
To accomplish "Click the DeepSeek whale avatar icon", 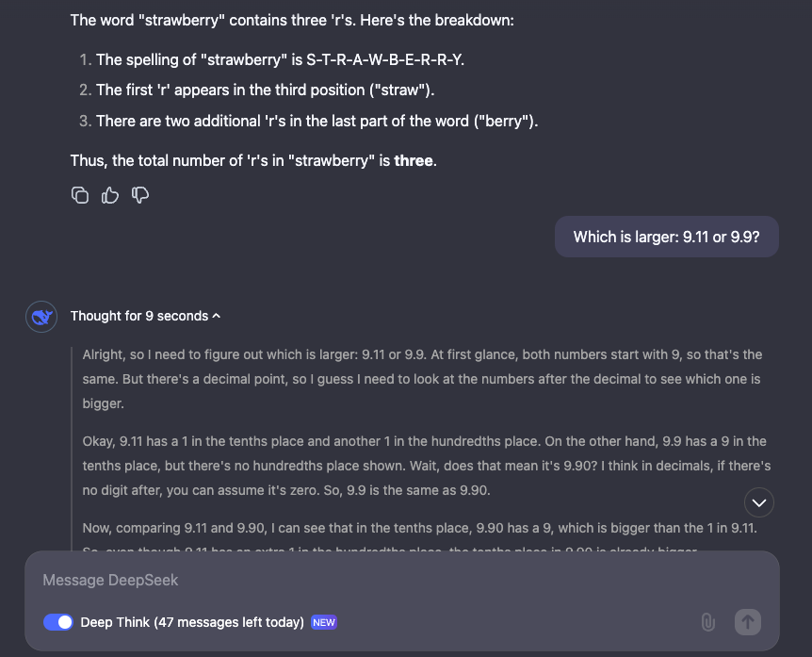I will (x=40, y=317).
